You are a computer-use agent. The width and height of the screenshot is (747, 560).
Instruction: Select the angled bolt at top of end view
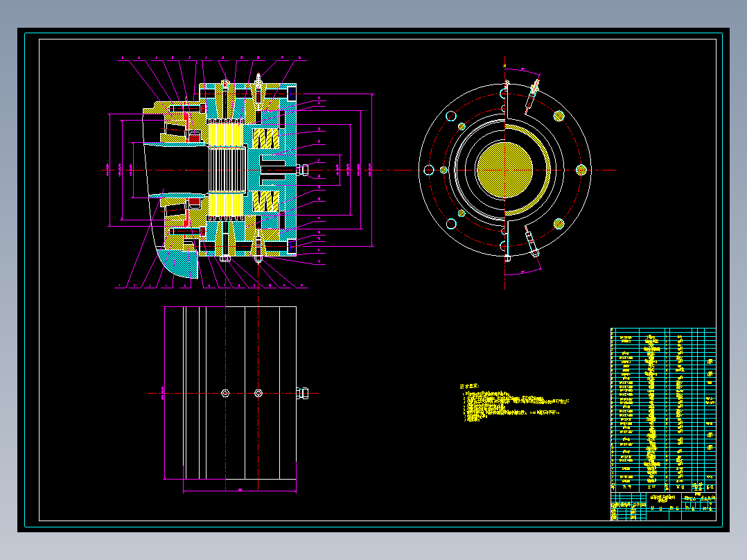(533, 96)
